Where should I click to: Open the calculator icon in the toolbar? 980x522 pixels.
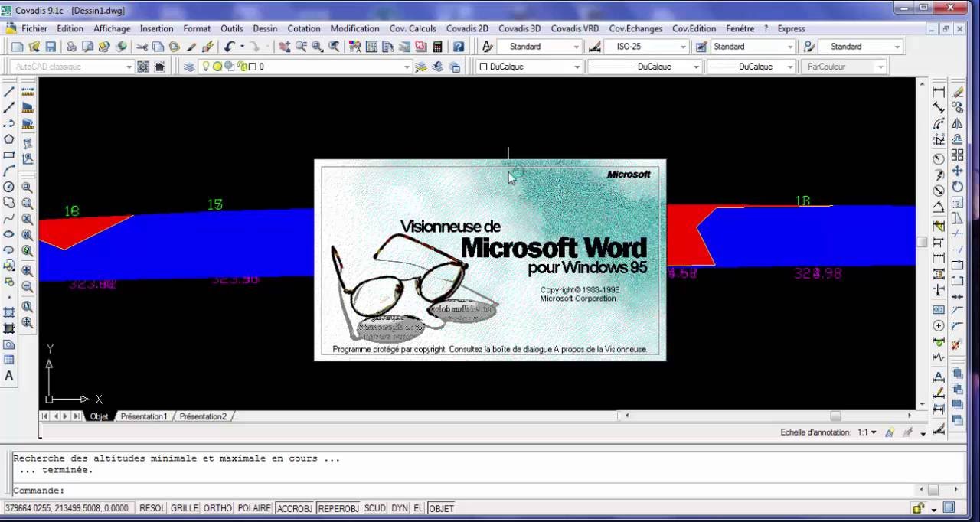(438, 47)
